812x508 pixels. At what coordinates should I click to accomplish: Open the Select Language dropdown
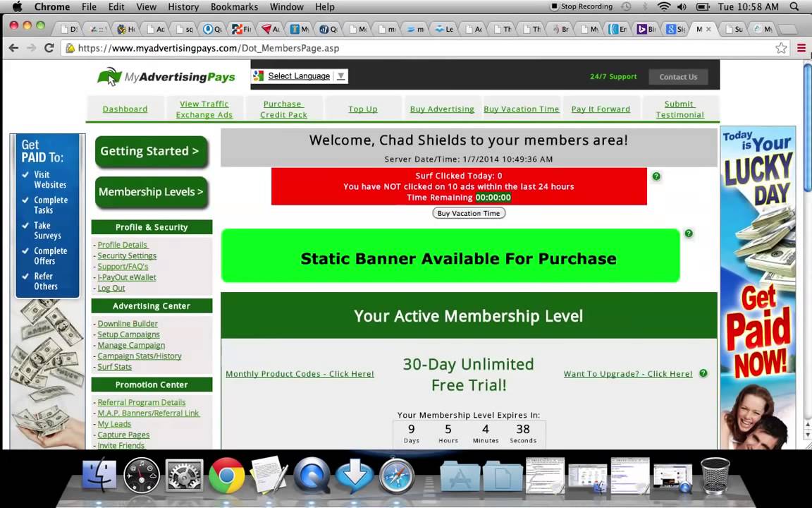(x=300, y=76)
